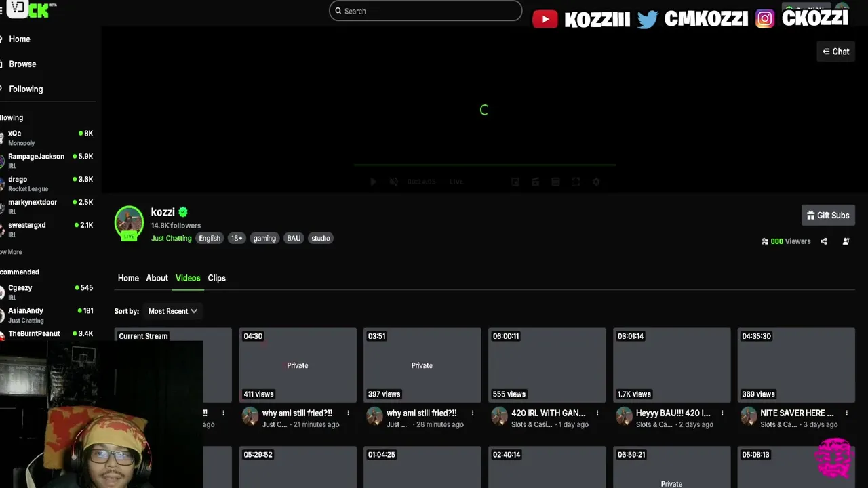Screen dimensions: 868x488
Task: Open the 03:01:14 video thumbnail
Action: 671,365
